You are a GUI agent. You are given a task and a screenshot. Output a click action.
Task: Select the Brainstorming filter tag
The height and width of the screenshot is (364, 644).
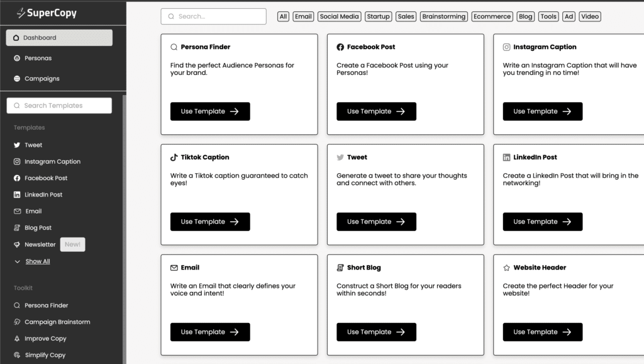(444, 16)
